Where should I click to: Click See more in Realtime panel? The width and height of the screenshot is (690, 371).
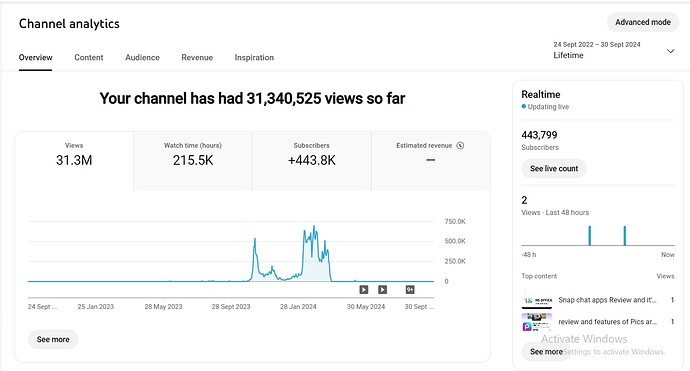pos(546,352)
